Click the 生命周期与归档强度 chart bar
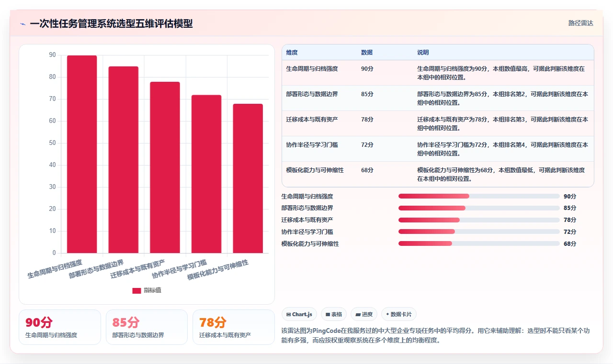 point(82,154)
